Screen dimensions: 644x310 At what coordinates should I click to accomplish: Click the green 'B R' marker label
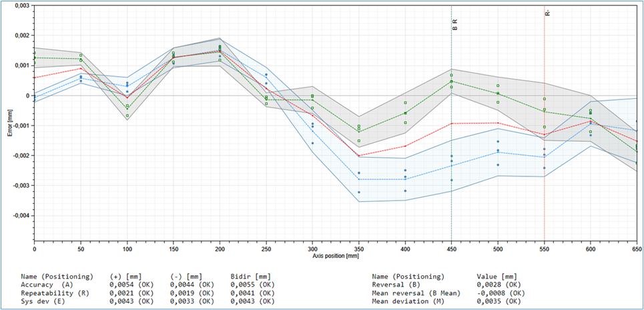click(454, 25)
